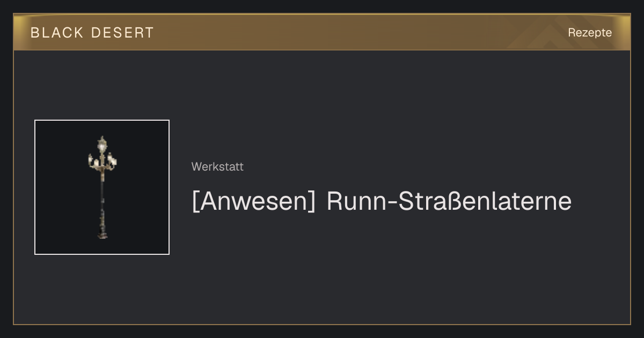Click the [Anwesen] prefix tag
Image resolution: width=644 pixels, height=338 pixels.
click(254, 201)
